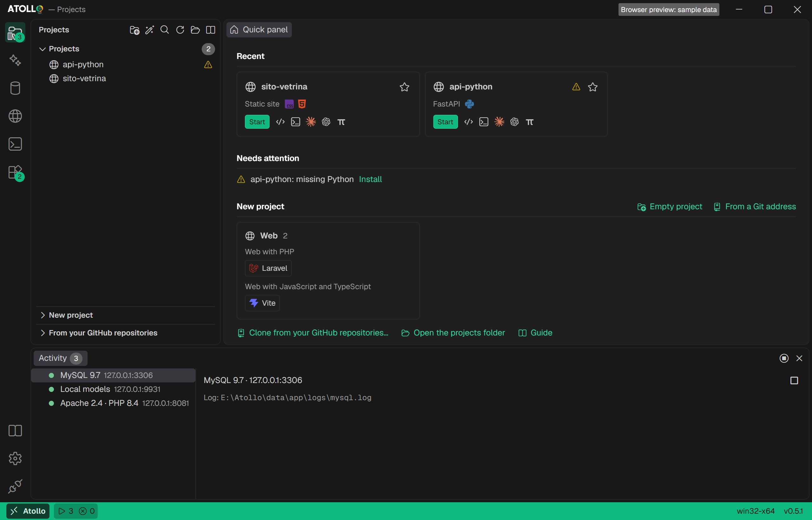Open Settings gear in sidebar
This screenshot has width=812, height=520.
pos(15,458)
